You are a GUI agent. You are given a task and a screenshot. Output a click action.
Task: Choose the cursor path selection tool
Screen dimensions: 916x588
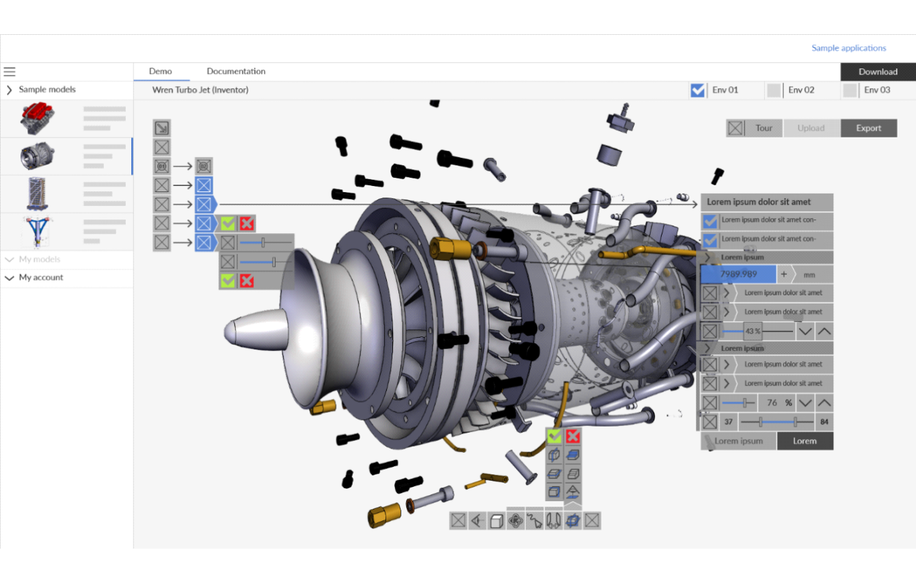tap(535, 521)
